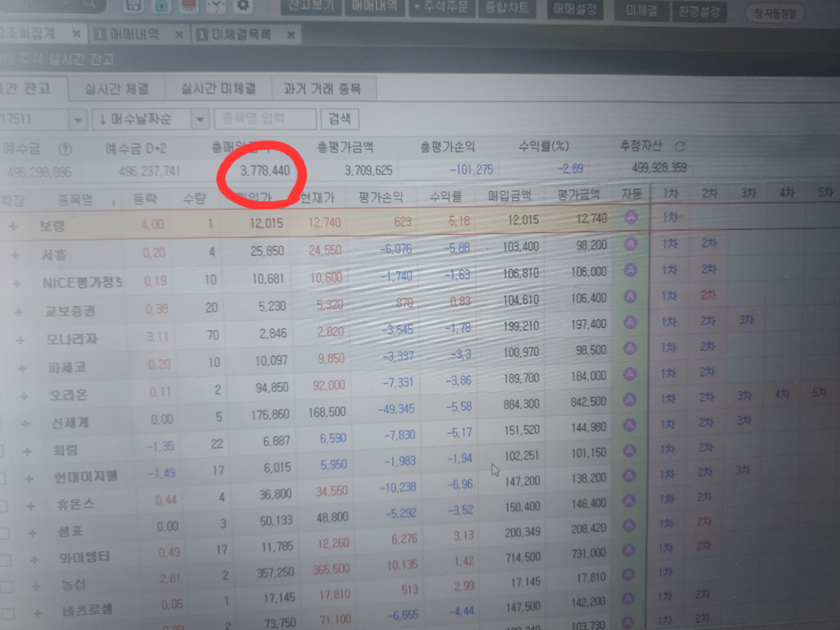The height and width of the screenshot is (630, 840).
Task: Open the 과거 거래 종목 tab
Action: coord(321,89)
